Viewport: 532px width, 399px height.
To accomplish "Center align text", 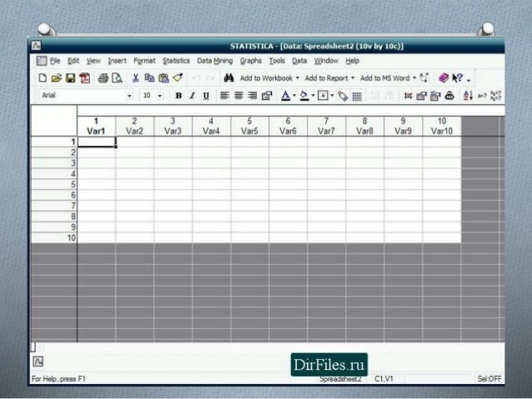I will click(238, 96).
